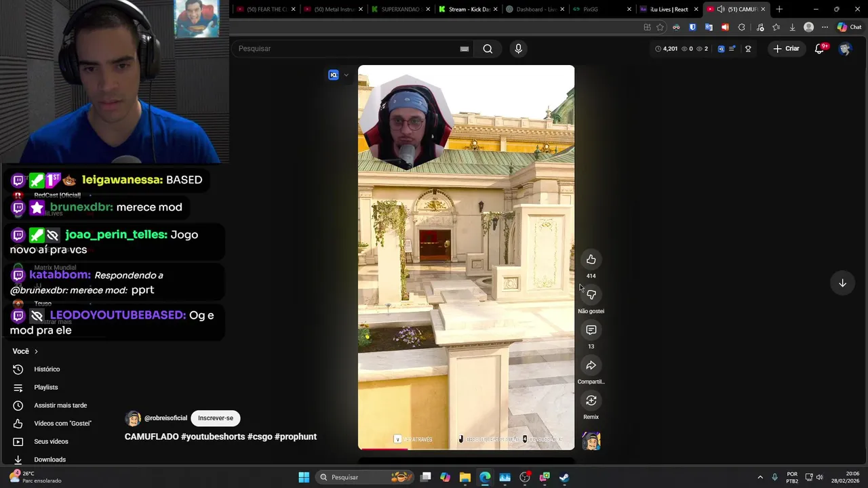
Task: Open the channel sound avatar below Remix
Action: click(x=591, y=441)
